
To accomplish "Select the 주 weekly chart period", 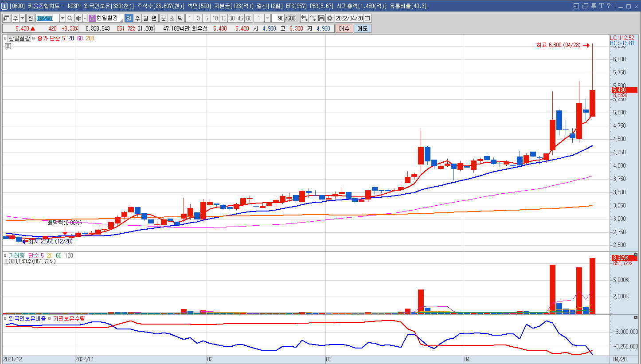I will 137,18.
